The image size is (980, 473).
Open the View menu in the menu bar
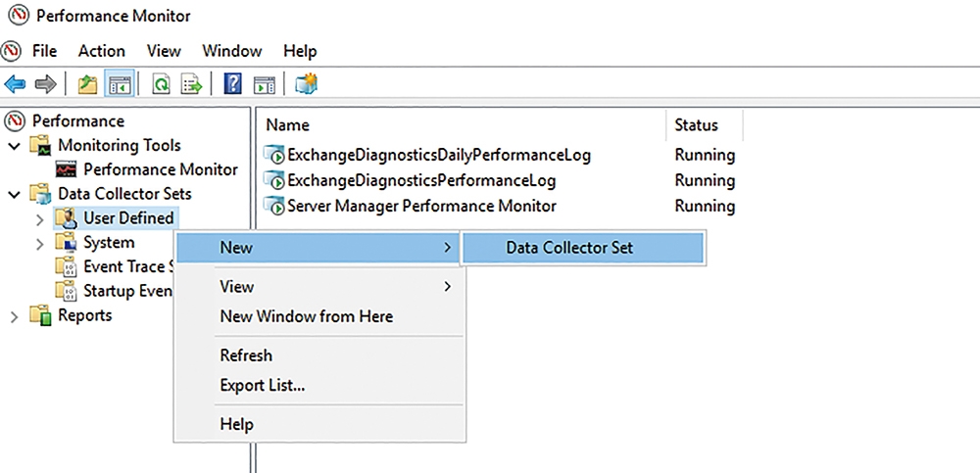164,51
